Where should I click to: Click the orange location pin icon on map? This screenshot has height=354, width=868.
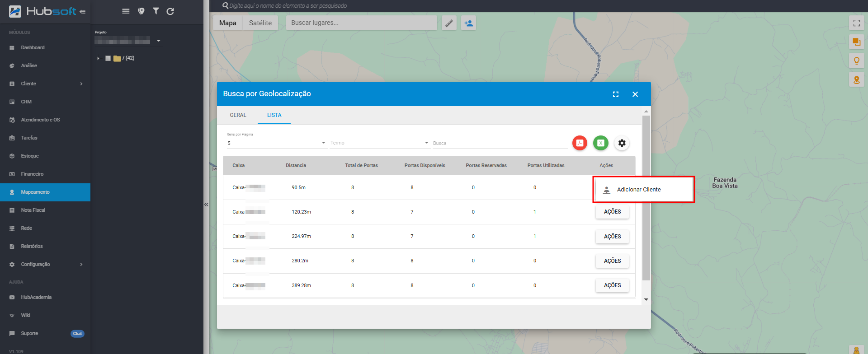click(857, 80)
